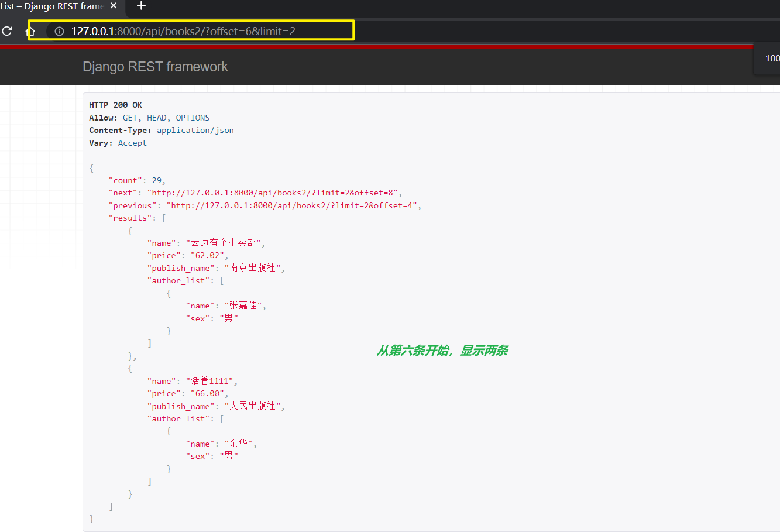Click the browser reload icon
The height and width of the screenshot is (532, 780).
pyautogui.click(x=7, y=31)
